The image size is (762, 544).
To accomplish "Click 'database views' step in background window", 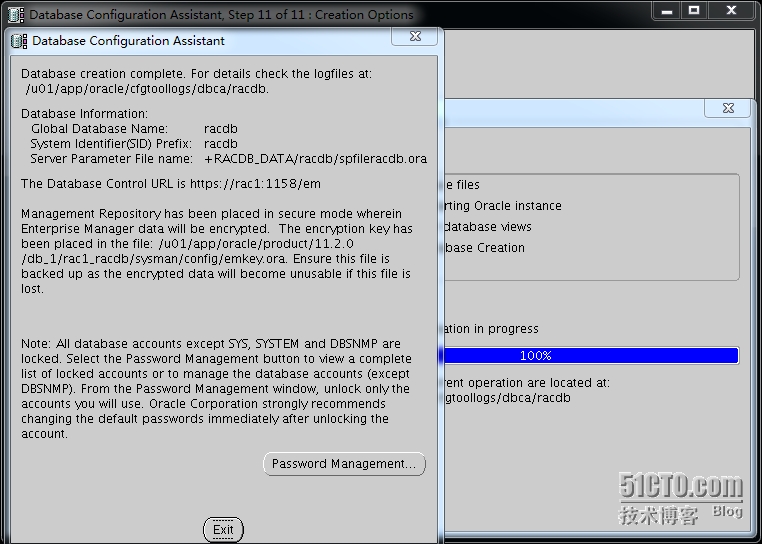I will (x=488, y=227).
